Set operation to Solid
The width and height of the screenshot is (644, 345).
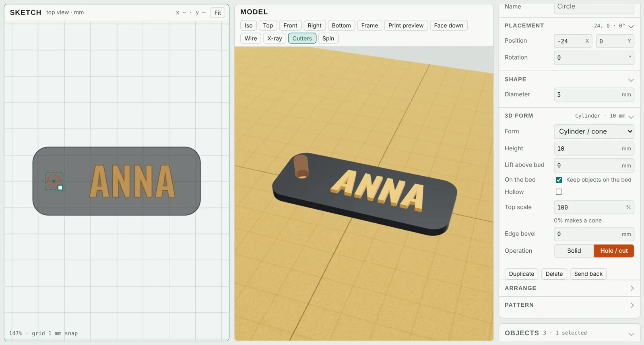point(574,251)
